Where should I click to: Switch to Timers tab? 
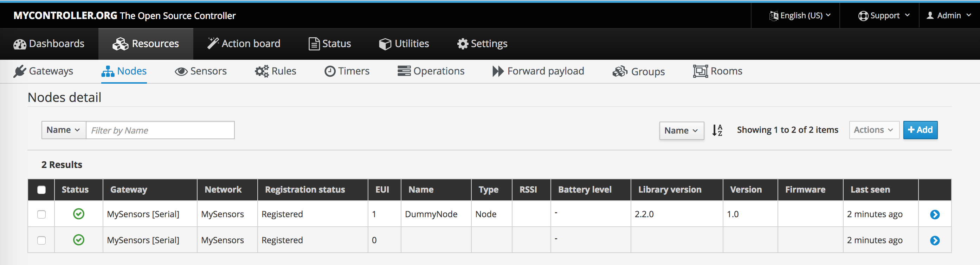pos(347,71)
